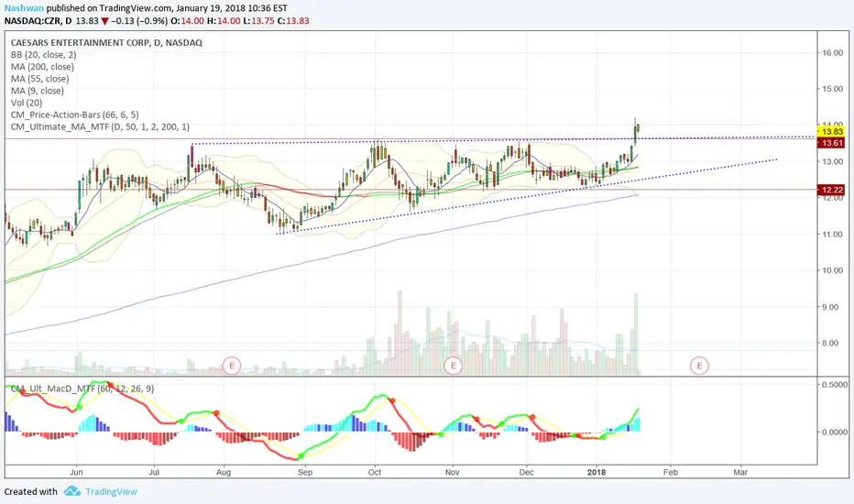The width and height of the screenshot is (854, 504).
Task: Click the red 13.61 price level label
Action: pos(831,143)
